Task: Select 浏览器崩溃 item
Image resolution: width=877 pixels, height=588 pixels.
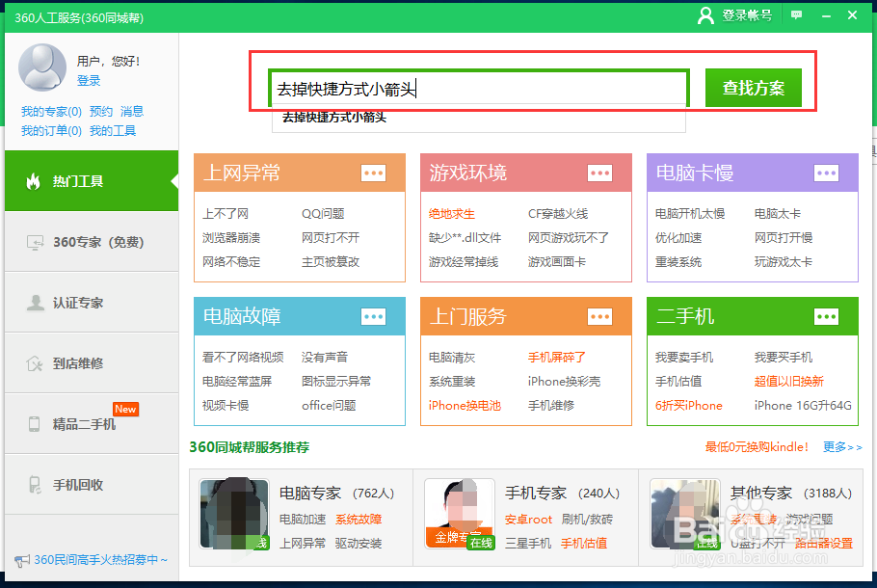Action: pos(231,238)
